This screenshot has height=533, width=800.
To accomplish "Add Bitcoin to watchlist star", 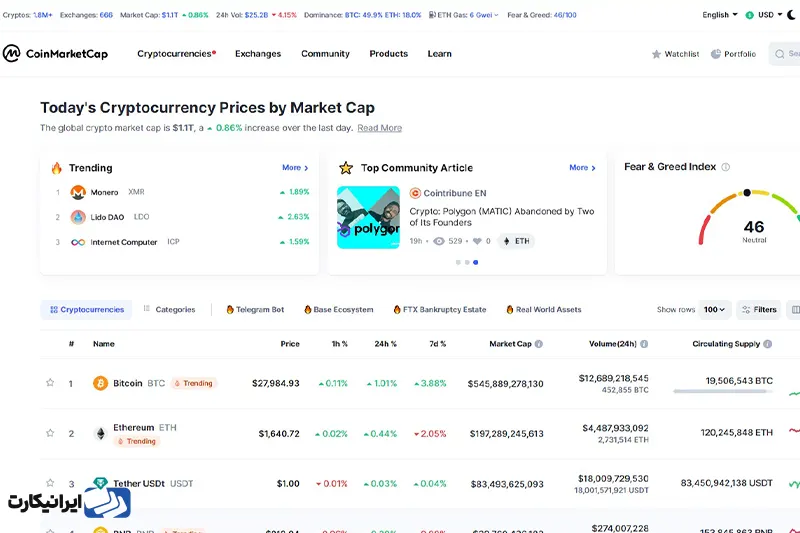I will click(x=50, y=383).
